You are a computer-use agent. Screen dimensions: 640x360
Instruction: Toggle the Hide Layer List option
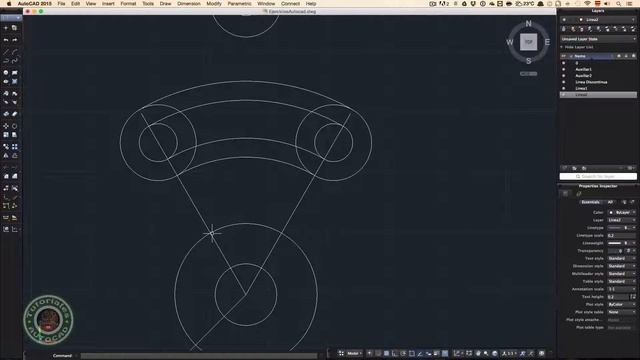(x=578, y=47)
